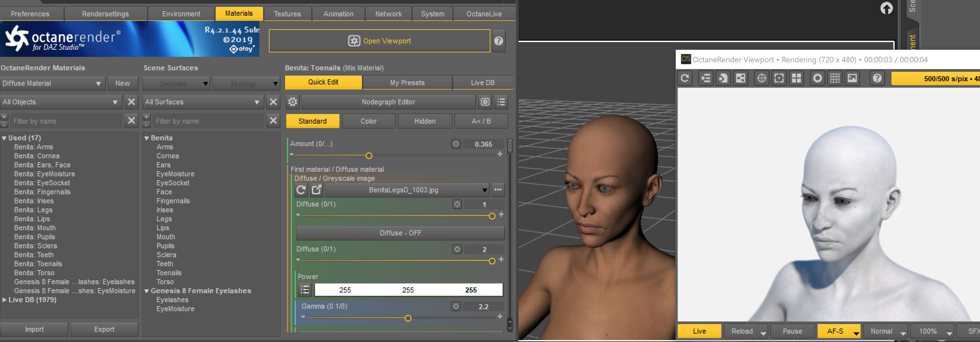Toggle AF-S autofocus mode button
980x342 pixels.
pos(839,331)
